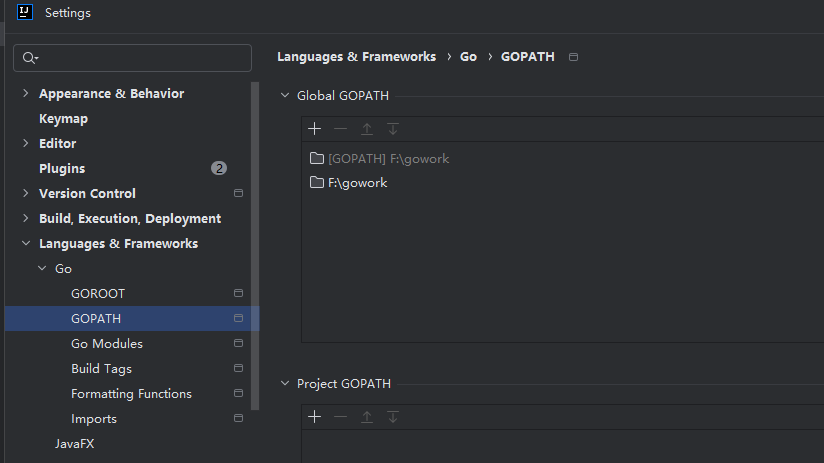Click project-level icon beside Build Tags
This screenshot has height=463, width=824.
tap(238, 368)
